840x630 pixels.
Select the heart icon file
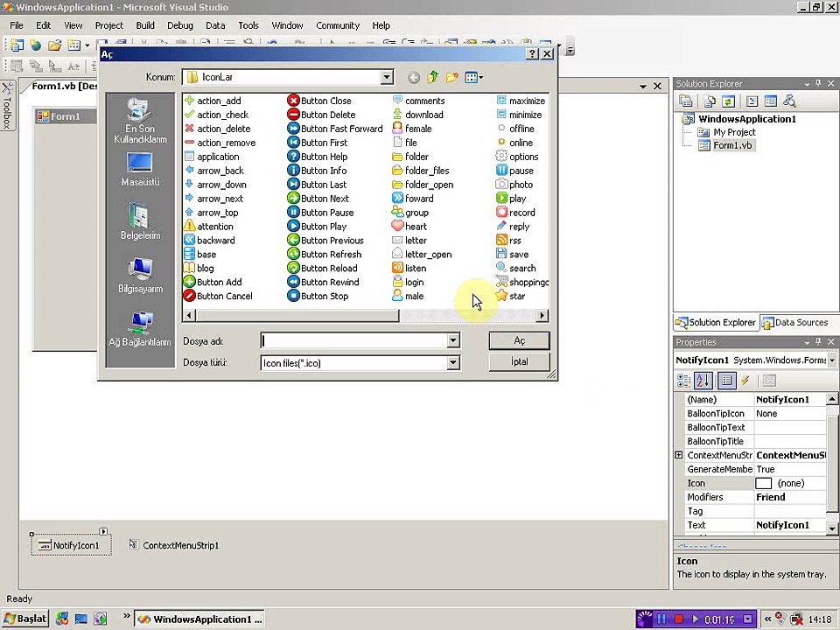pyautogui.click(x=409, y=227)
